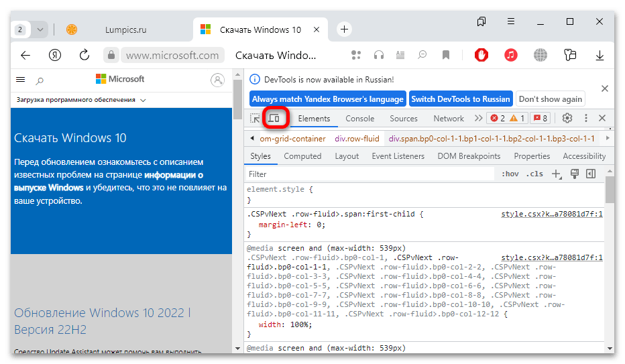Click the new style rule plus icon

(557, 174)
